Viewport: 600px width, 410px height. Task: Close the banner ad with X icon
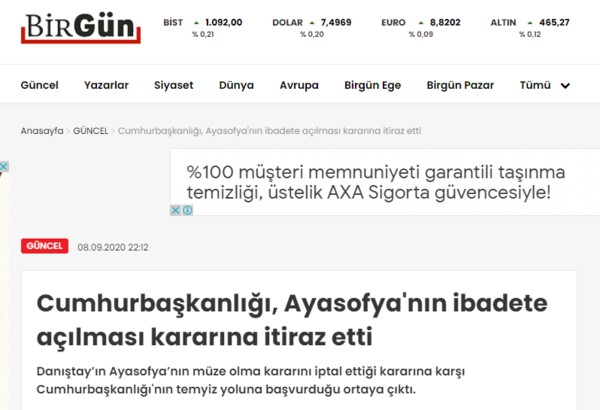[175, 210]
